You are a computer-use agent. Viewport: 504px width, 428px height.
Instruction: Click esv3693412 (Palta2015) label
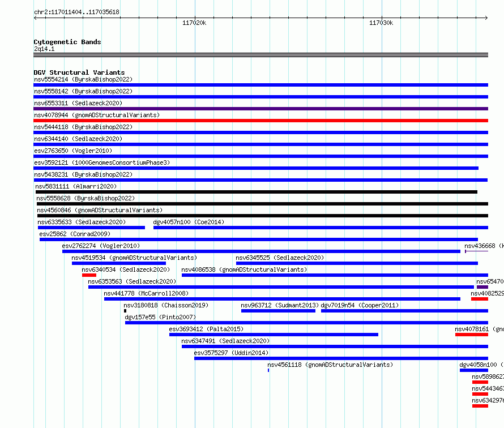tap(206, 329)
